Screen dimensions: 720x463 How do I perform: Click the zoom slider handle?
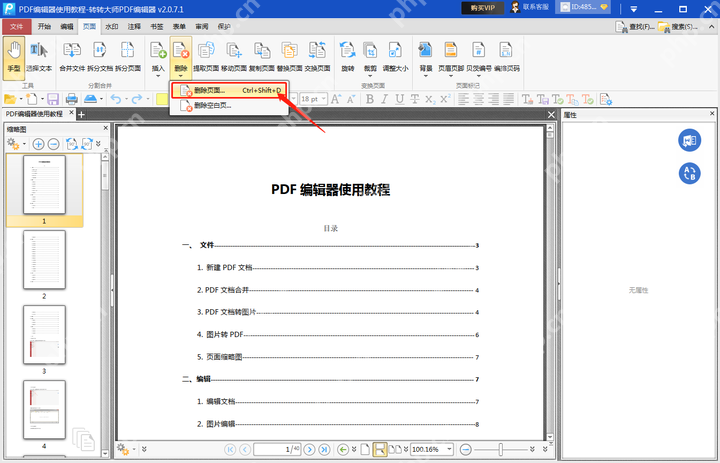point(501,449)
